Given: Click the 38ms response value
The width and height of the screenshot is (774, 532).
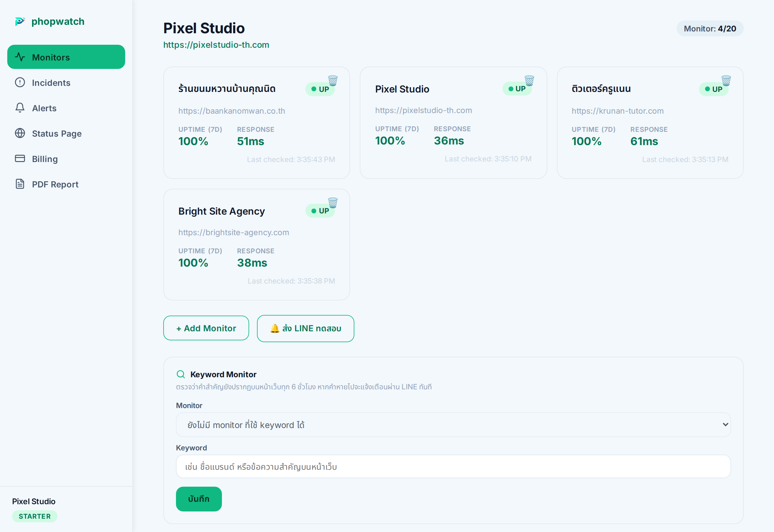Looking at the screenshot, I should [x=252, y=263].
